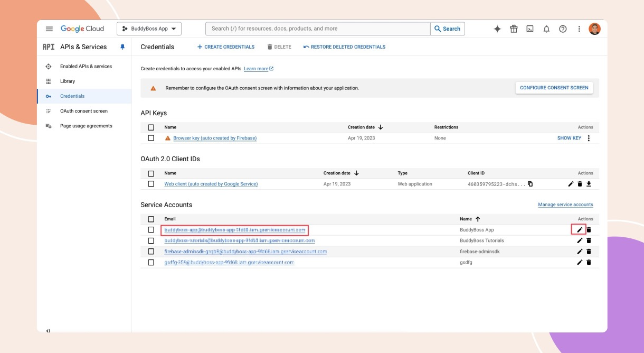Open Browser key more actions menu

pyautogui.click(x=589, y=138)
